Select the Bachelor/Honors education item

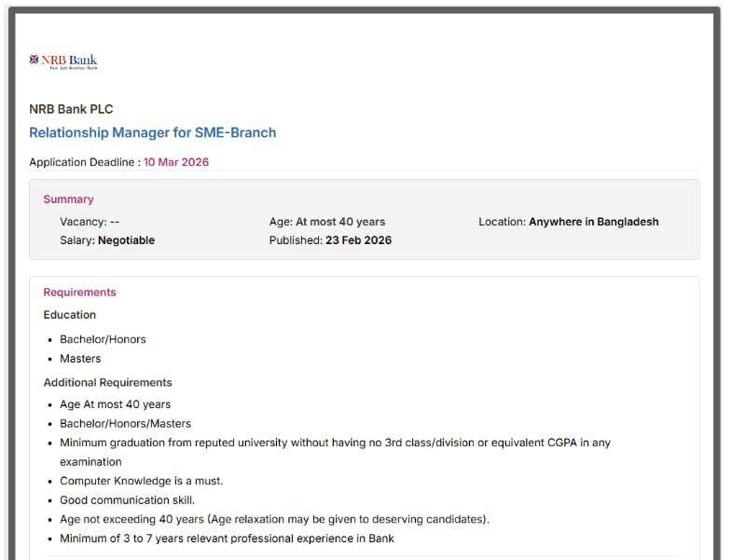(x=103, y=339)
